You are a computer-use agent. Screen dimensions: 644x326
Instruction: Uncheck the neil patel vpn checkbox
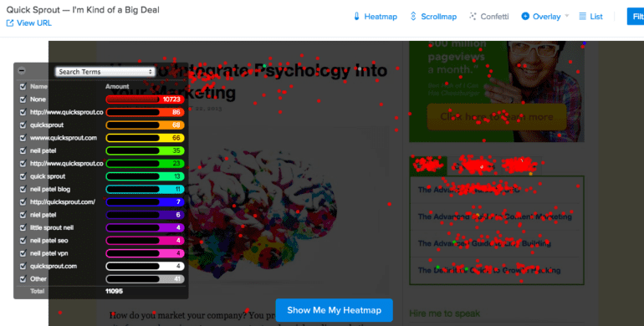[23, 253]
